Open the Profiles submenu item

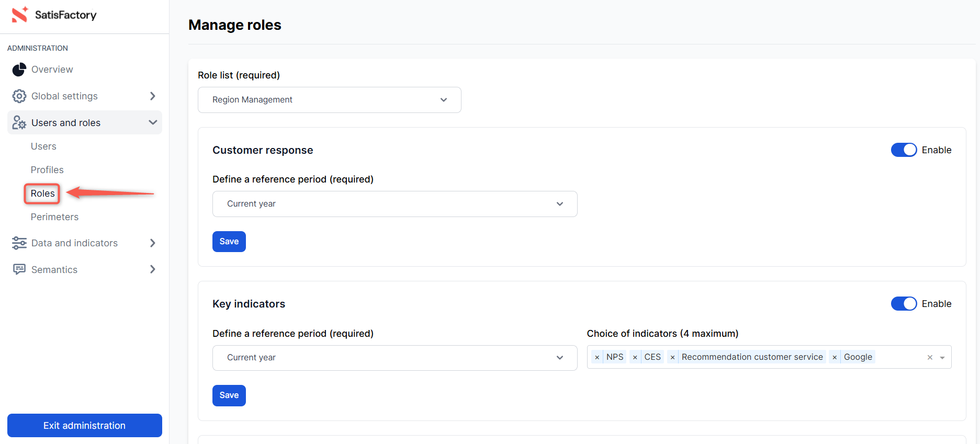click(47, 170)
